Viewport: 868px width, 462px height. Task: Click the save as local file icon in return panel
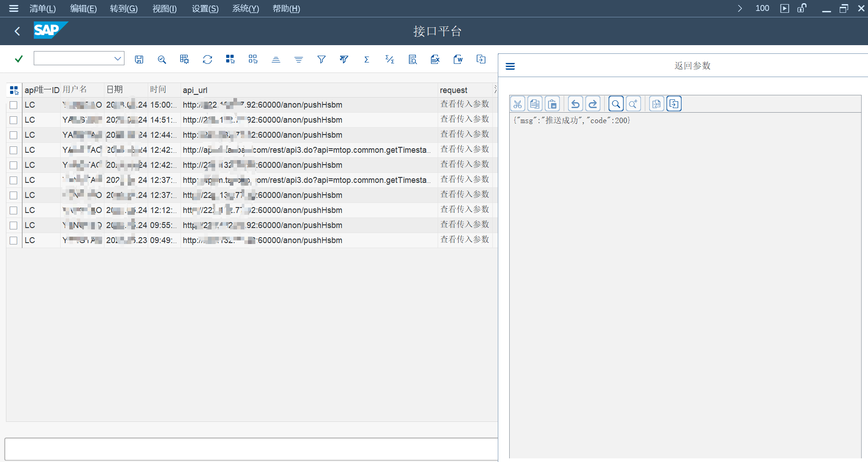[x=674, y=104]
